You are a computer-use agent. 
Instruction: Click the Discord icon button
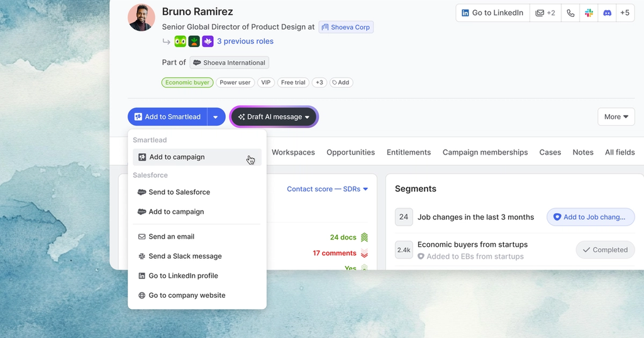click(x=607, y=13)
